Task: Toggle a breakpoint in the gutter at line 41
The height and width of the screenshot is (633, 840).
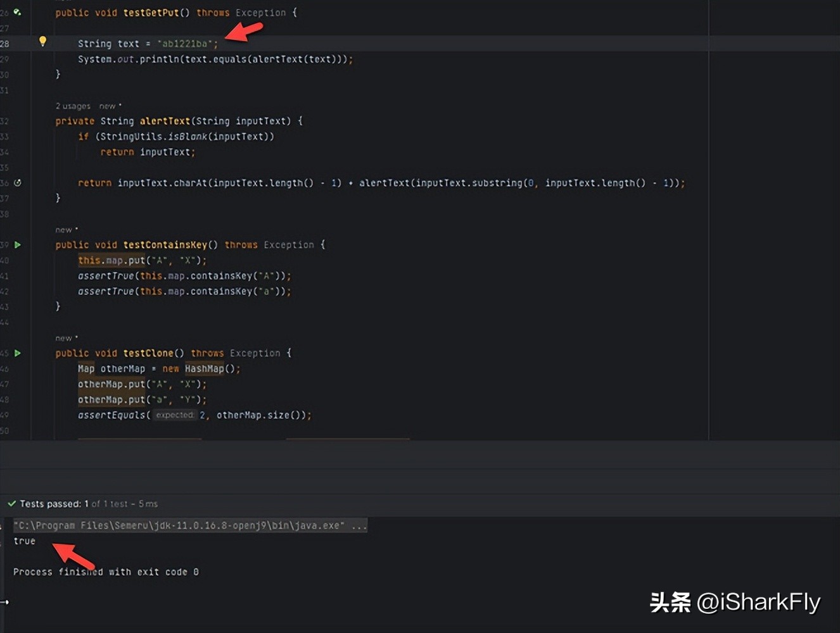Action: pos(32,275)
